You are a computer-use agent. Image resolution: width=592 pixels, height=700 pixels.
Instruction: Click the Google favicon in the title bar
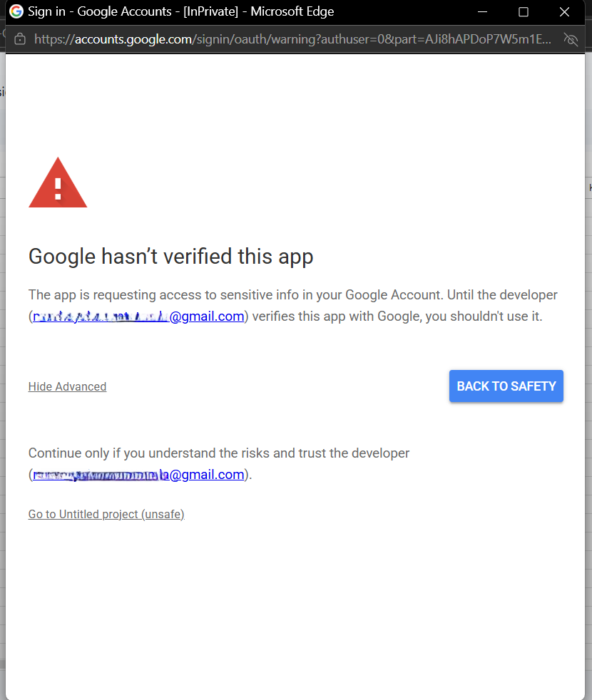(x=16, y=12)
